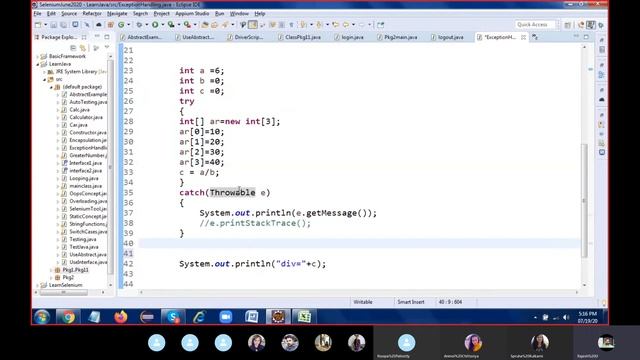The height and width of the screenshot is (360, 640).
Task: Click the word Throwable in catch line
Action: click(233, 193)
